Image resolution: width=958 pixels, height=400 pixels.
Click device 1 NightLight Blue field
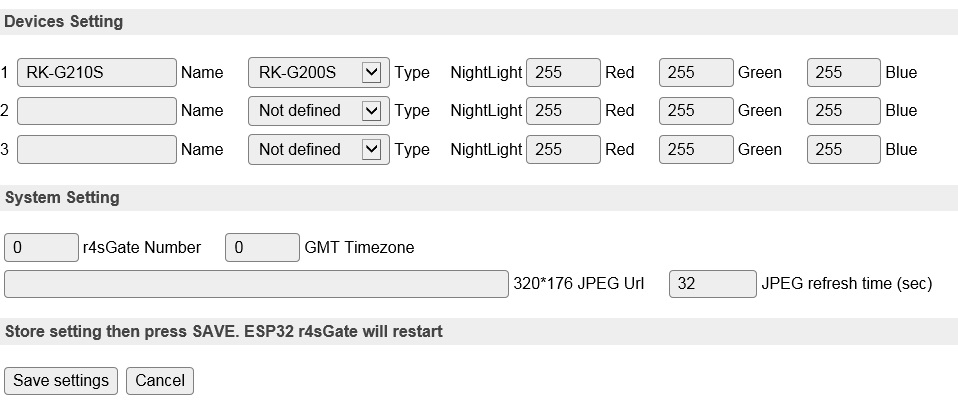click(844, 72)
